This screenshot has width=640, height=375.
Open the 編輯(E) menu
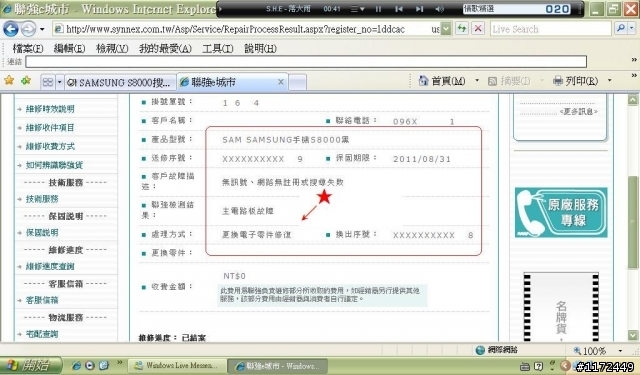tap(69, 49)
